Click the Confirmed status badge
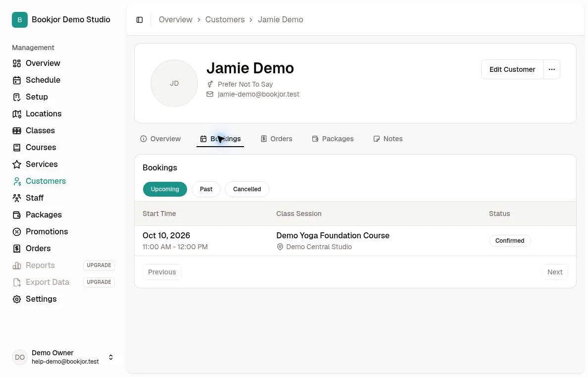The height and width of the screenshot is (377, 588). (x=510, y=241)
